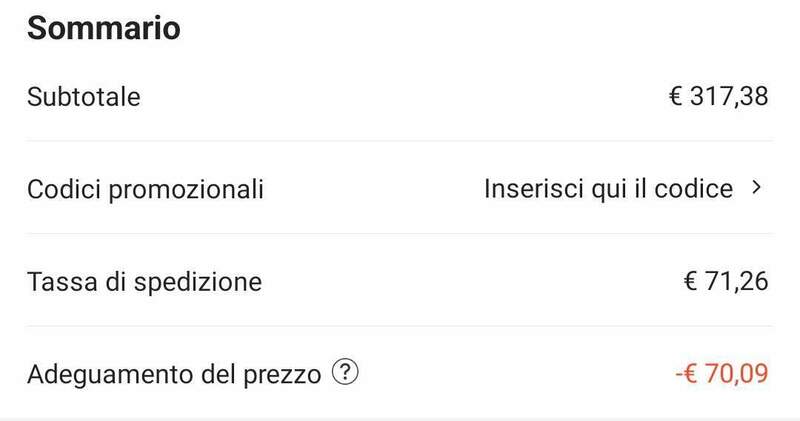The width and height of the screenshot is (800, 421).
Task: Select the shipping fee amount € 71,26
Action: (725, 281)
